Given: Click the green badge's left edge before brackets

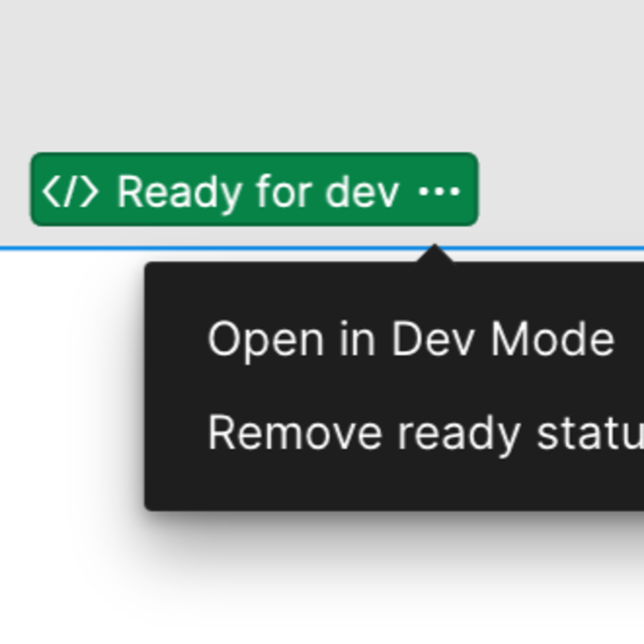Looking at the screenshot, I should [36, 189].
